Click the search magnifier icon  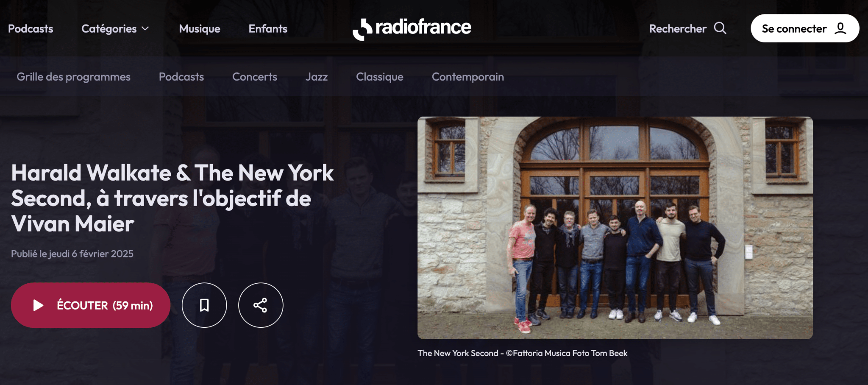pyautogui.click(x=720, y=28)
